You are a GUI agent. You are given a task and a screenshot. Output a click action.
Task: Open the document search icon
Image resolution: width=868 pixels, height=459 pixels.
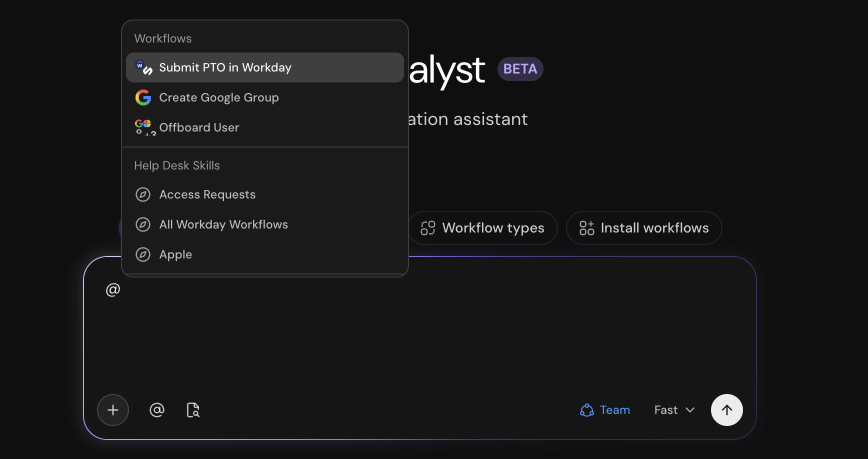[193, 410]
